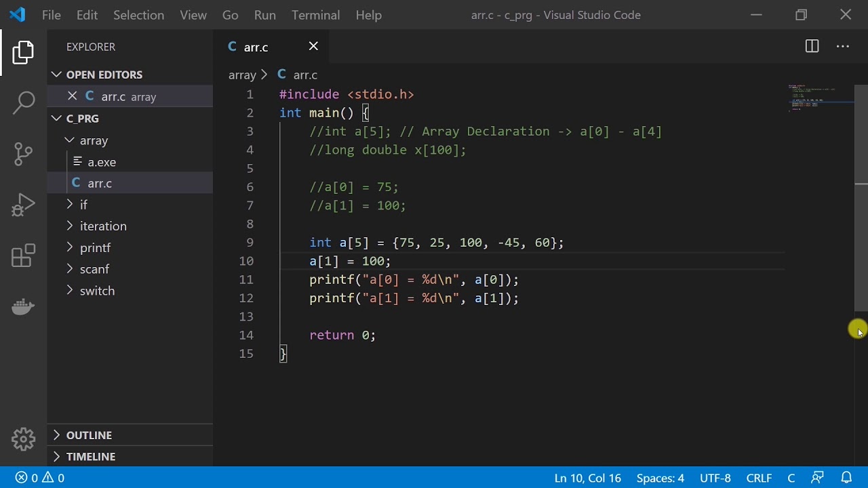Viewport: 868px width, 488px height.
Task: Open the Help menu
Action: tap(369, 15)
